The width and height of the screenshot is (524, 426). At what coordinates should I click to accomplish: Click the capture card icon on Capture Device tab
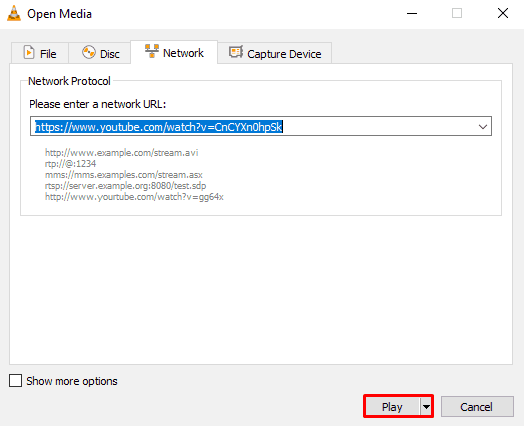coord(236,52)
